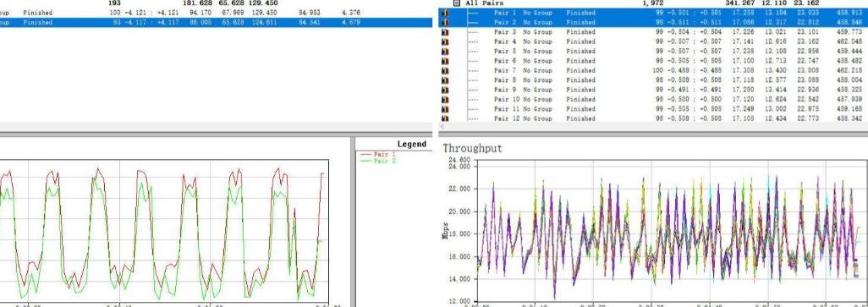Select the Pair 10 row
The width and height of the screenshot is (868, 307).
pyautogui.click(x=653, y=100)
